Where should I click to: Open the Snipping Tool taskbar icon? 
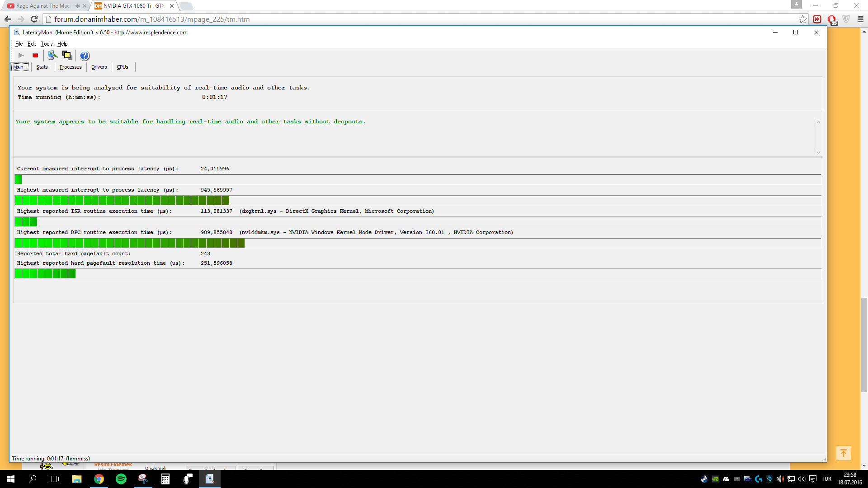pyautogui.click(x=143, y=479)
